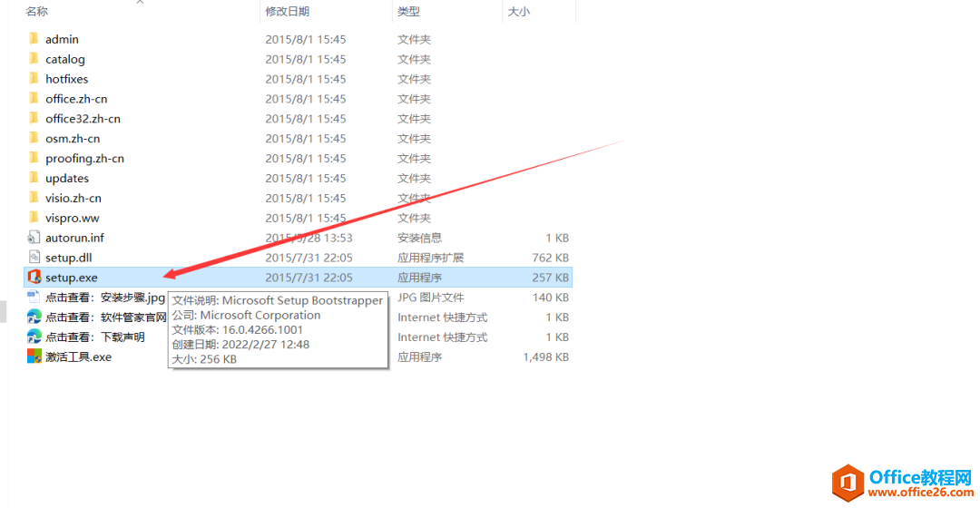The image size is (980, 508).
Task: Select the admin folder icon
Action: [34, 39]
